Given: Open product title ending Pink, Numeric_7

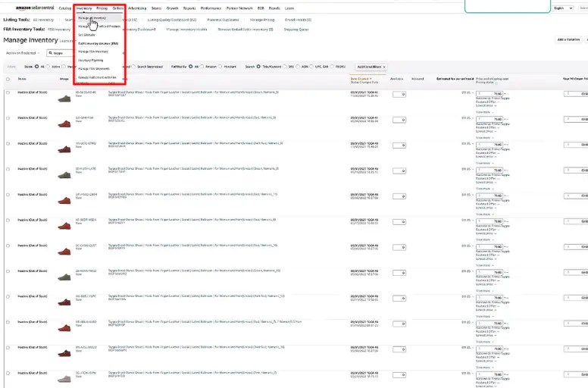Looking at the screenshot, I should [x=192, y=373].
